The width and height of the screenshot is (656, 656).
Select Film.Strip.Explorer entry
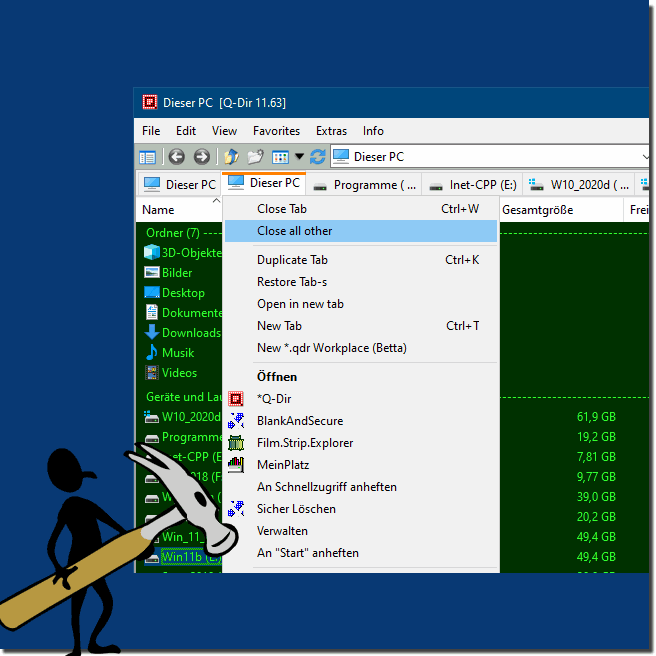pyautogui.click(x=361, y=443)
